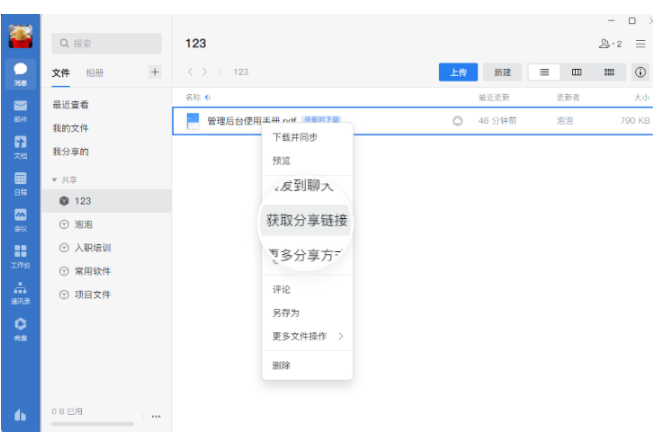653x444 pixels.
Task: Open the 工作台 workbench icon in sidebar
Action: [x=20, y=255]
